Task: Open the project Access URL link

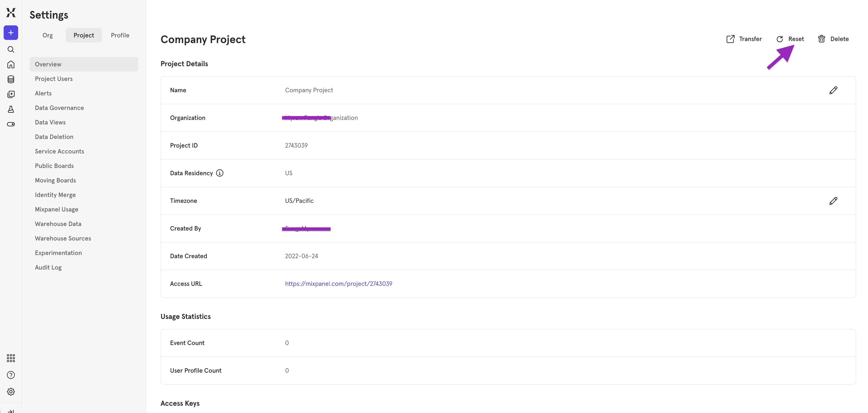Action: coord(339,284)
